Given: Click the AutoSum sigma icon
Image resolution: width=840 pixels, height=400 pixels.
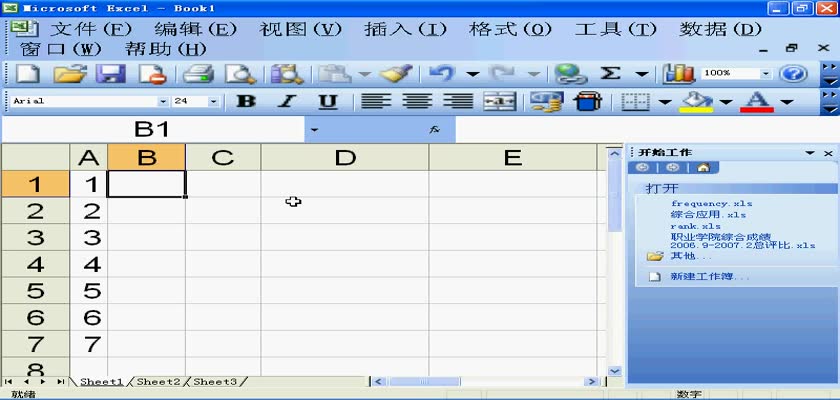Looking at the screenshot, I should tap(609, 74).
